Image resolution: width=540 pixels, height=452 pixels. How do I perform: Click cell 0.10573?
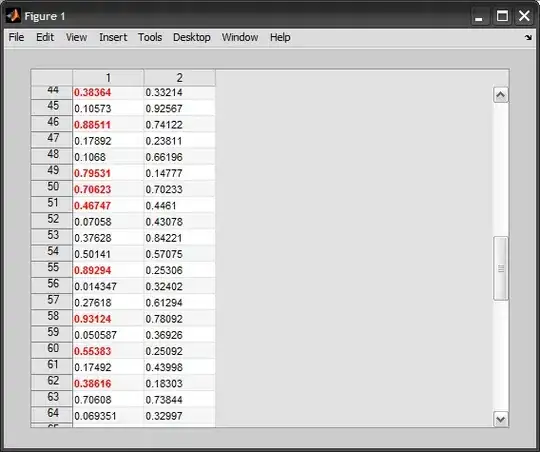tap(108, 108)
